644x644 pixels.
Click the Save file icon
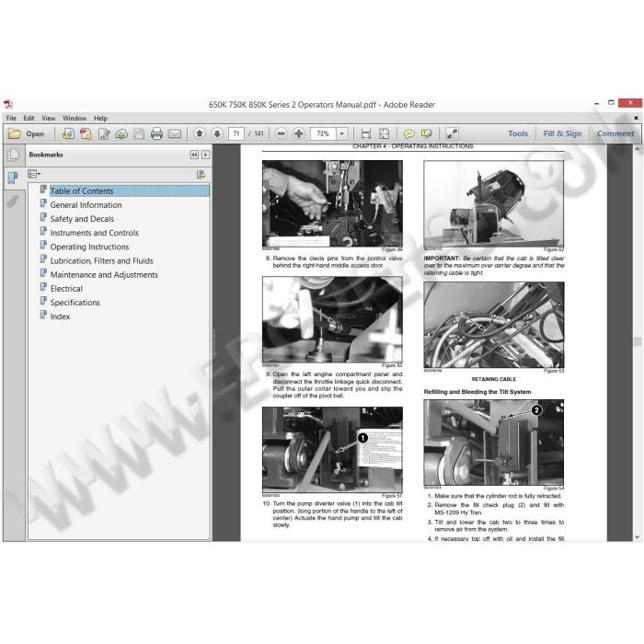pos(139,134)
